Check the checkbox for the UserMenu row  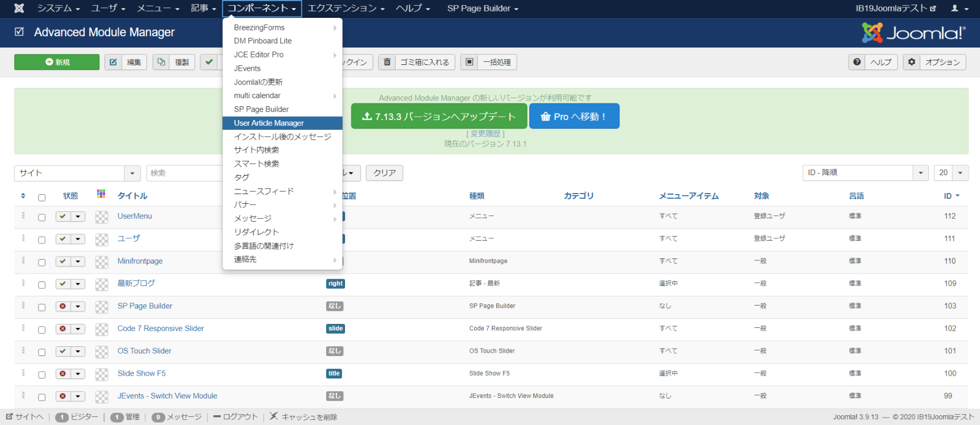(x=42, y=217)
